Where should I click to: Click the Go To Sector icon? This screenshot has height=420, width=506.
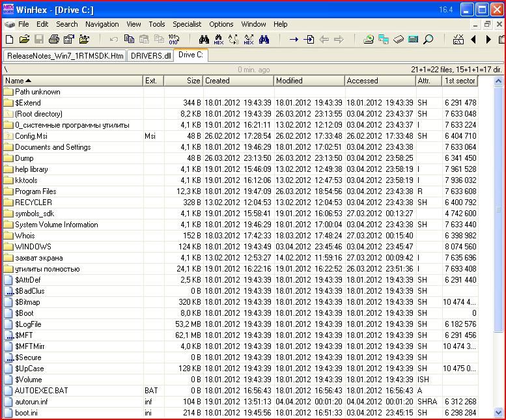coord(309,40)
